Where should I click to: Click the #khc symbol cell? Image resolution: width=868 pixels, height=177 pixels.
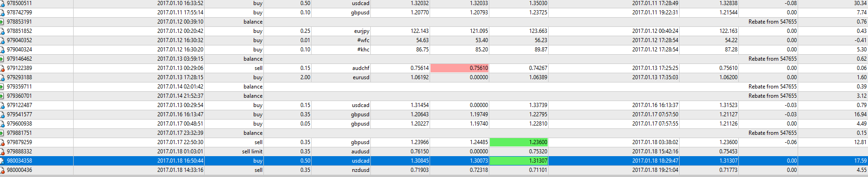coord(363,50)
